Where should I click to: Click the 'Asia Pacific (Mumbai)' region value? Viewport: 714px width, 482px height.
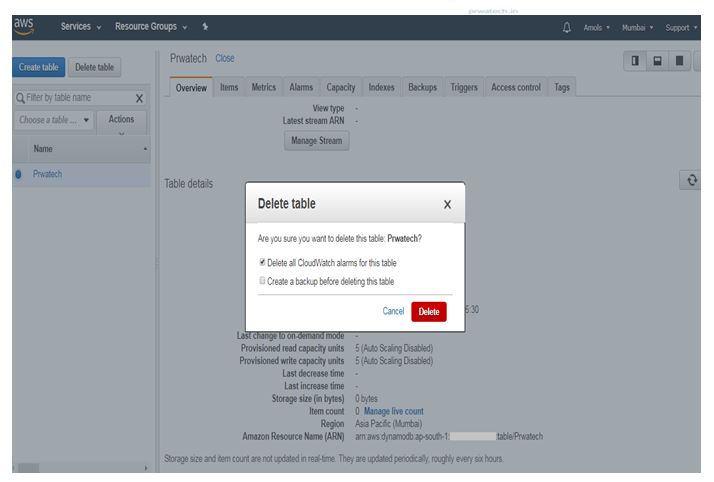coord(388,424)
